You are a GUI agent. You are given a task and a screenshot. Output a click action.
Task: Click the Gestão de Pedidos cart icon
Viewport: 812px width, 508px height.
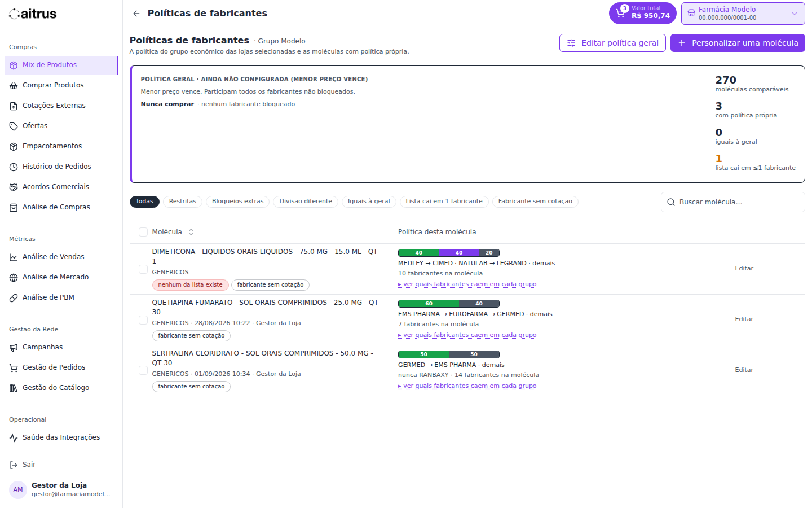point(14,368)
